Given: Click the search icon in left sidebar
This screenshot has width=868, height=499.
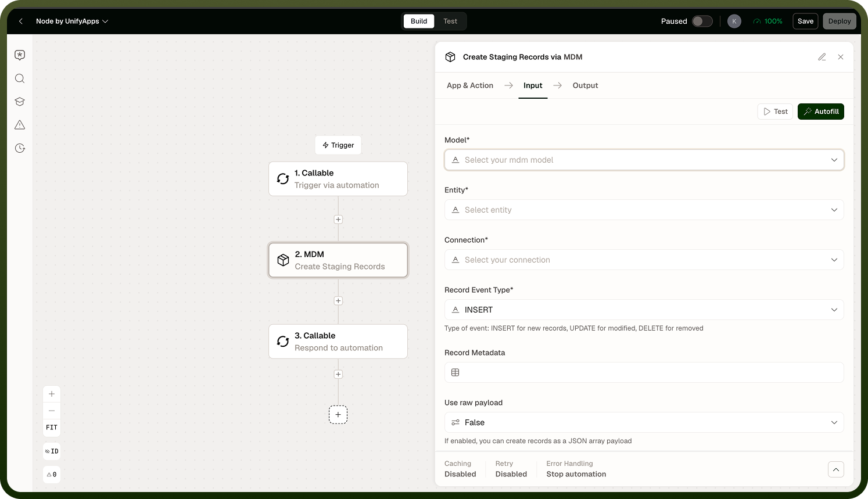Looking at the screenshot, I should tap(20, 78).
